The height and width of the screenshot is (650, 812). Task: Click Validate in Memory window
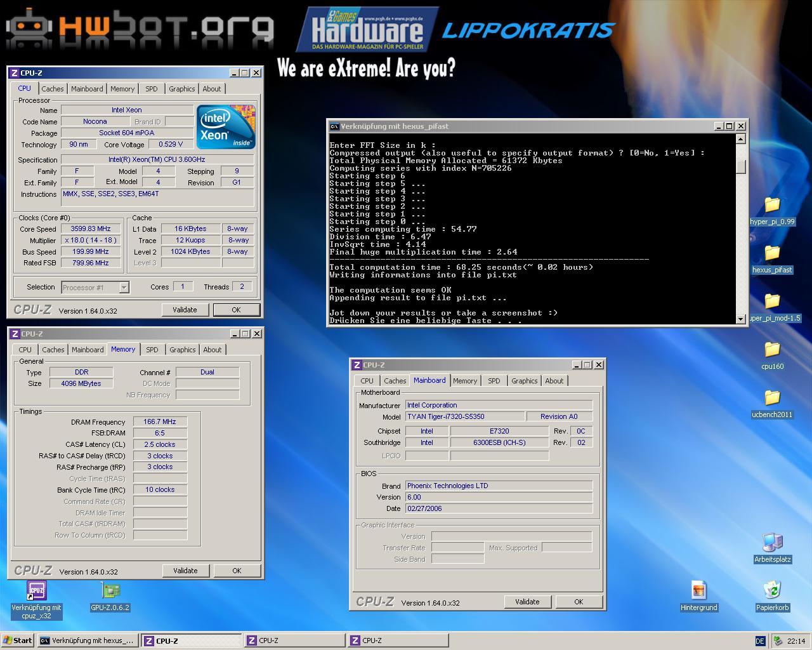pos(185,571)
